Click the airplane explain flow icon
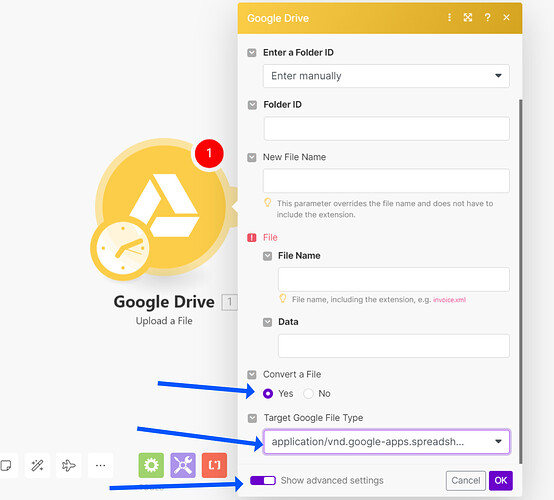554x500 pixels. pyautogui.click(x=69, y=465)
